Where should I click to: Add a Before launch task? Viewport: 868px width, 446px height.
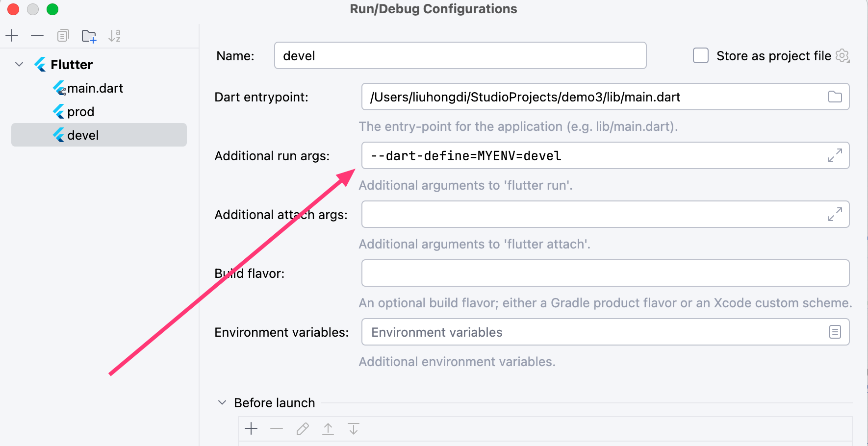[251, 429]
